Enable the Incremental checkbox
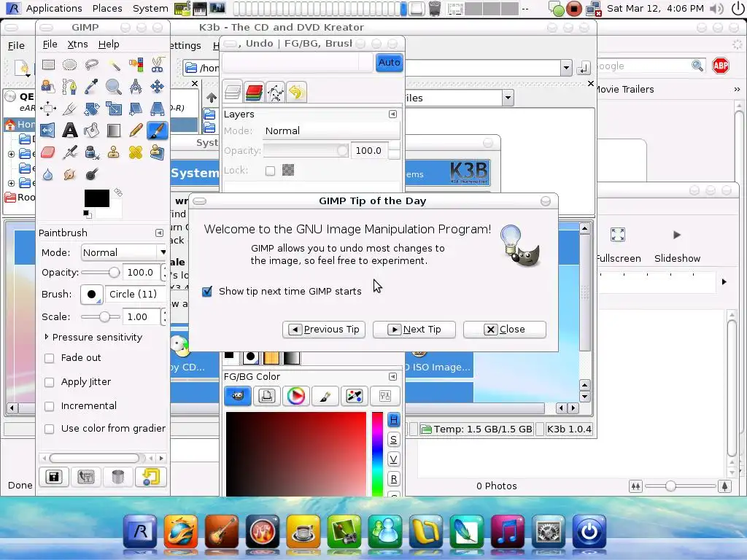This screenshot has width=747, height=560. pyautogui.click(x=49, y=406)
